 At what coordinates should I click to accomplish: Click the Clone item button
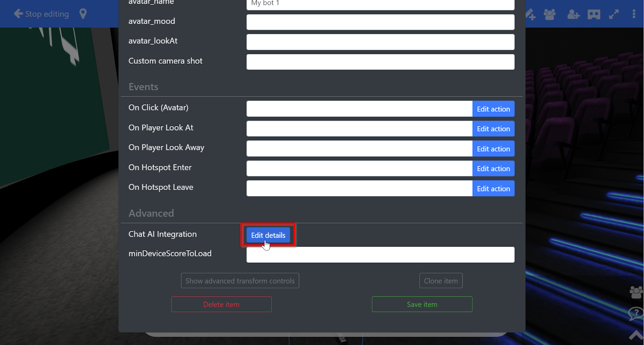(x=441, y=281)
